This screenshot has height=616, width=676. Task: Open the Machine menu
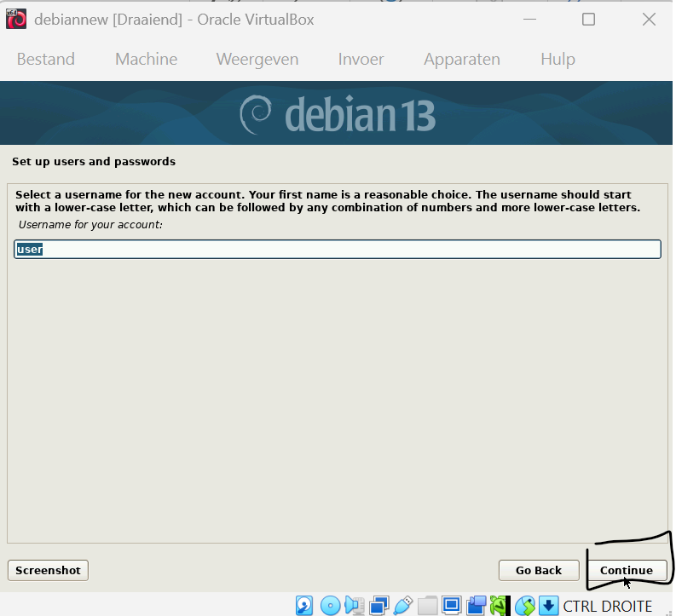[146, 59]
